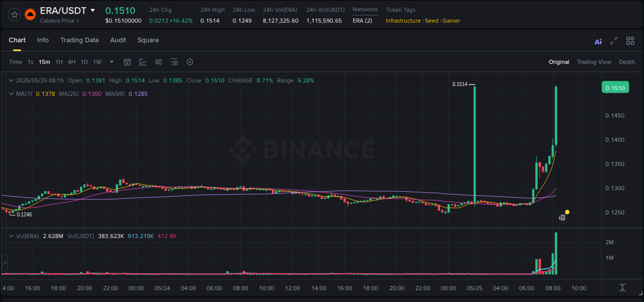The height and width of the screenshot is (302, 644).
Task: Select the 1W interval
Action: 97,62
